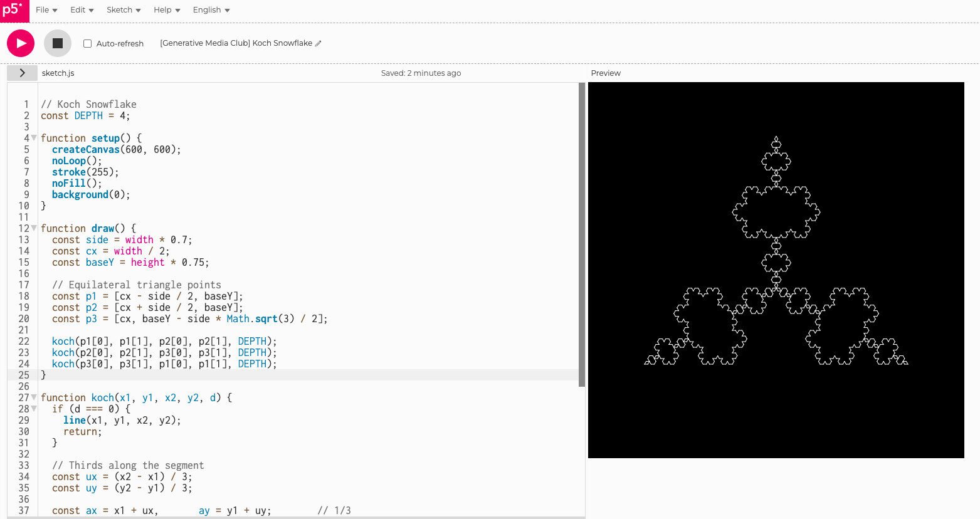Click the 'const p3' line with Math.sqrt(3)
980x519 pixels.
coord(190,318)
